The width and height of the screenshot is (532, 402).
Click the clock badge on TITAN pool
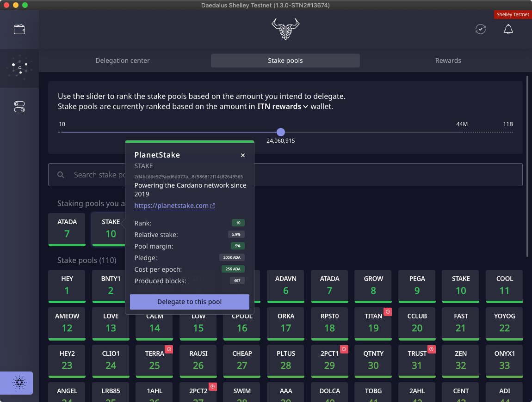tap(388, 312)
